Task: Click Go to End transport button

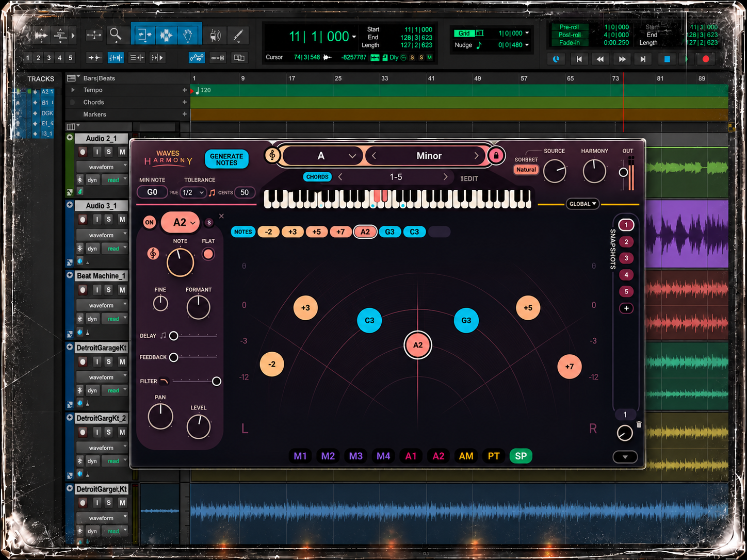Action: click(643, 59)
